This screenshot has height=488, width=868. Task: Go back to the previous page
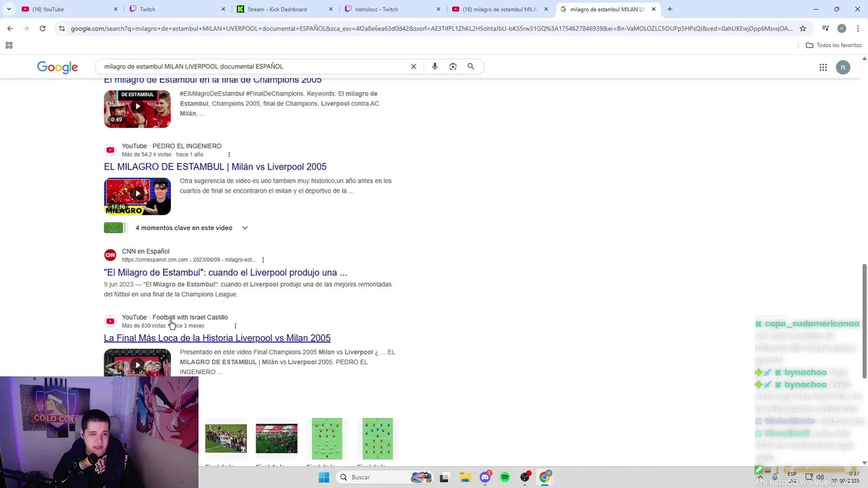(x=9, y=28)
